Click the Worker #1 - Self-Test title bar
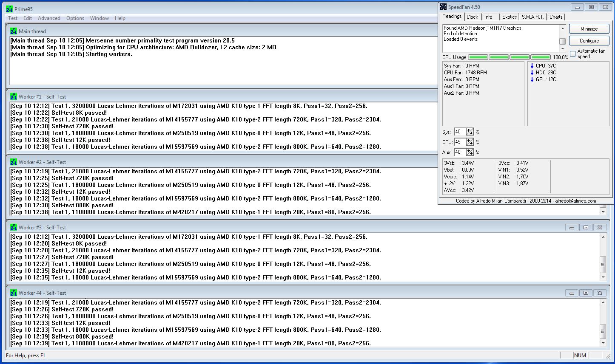Screen dimensions: 615x364 (221, 96)
